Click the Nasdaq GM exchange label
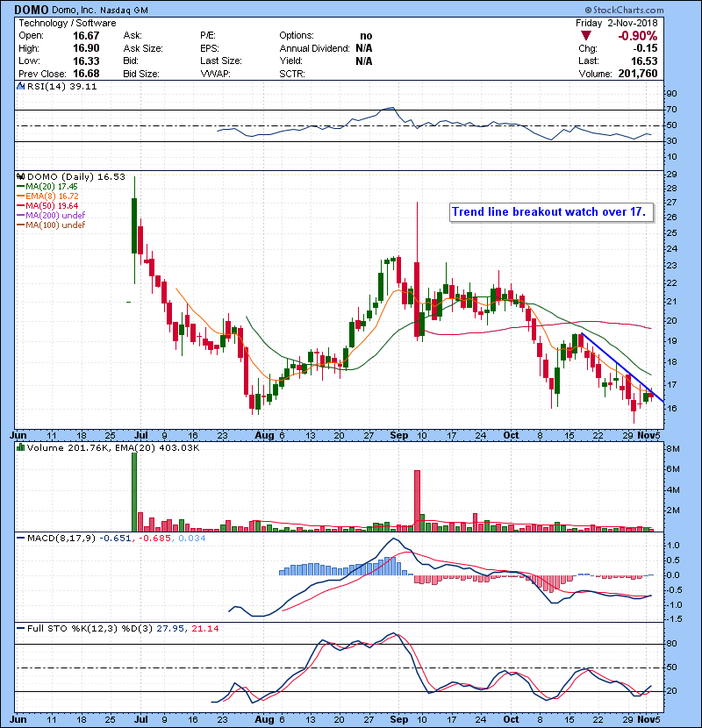This screenshot has width=702, height=728. click(x=124, y=11)
